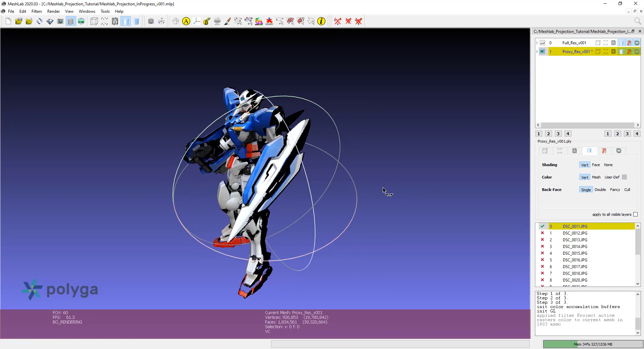
Task: Pick the User-Def gray color swatch
Action: point(624,177)
